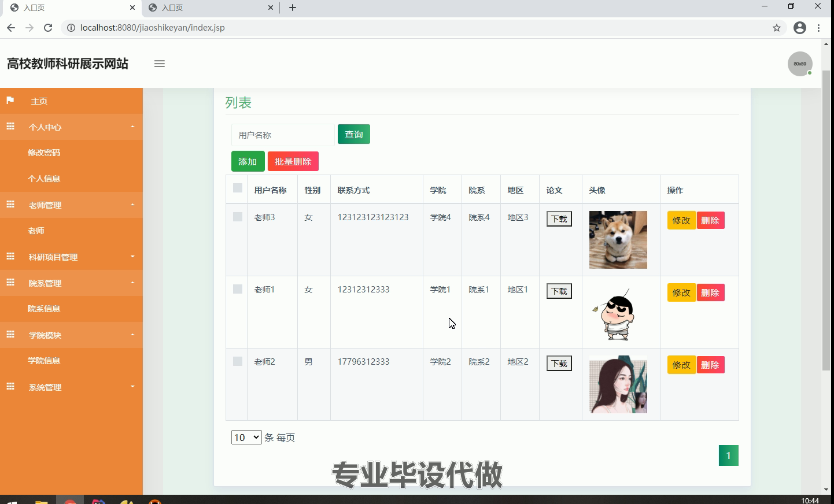Viewport: 834px width, 504px height.
Task: Open Windows Start button
Action: (x=12, y=501)
